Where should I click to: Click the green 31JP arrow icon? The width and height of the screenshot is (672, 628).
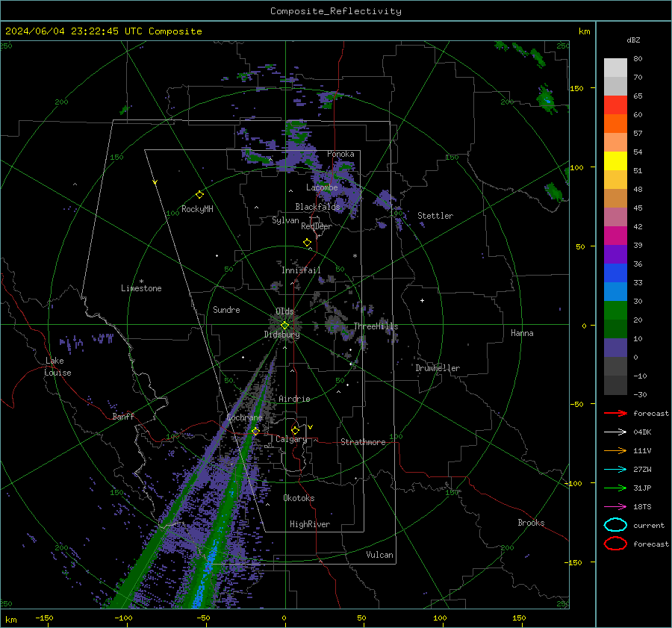615,488
